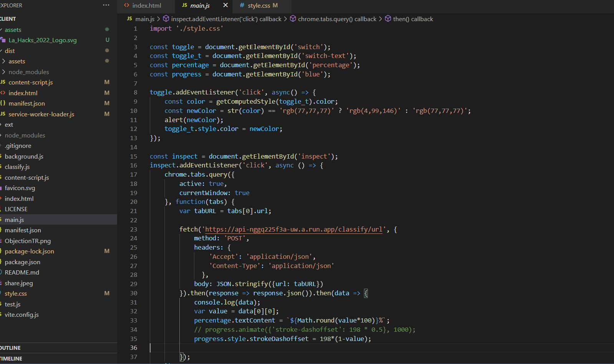Switch to the index.html editor tab
The width and height of the screenshot is (614, 364).
click(x=146, y=5)
